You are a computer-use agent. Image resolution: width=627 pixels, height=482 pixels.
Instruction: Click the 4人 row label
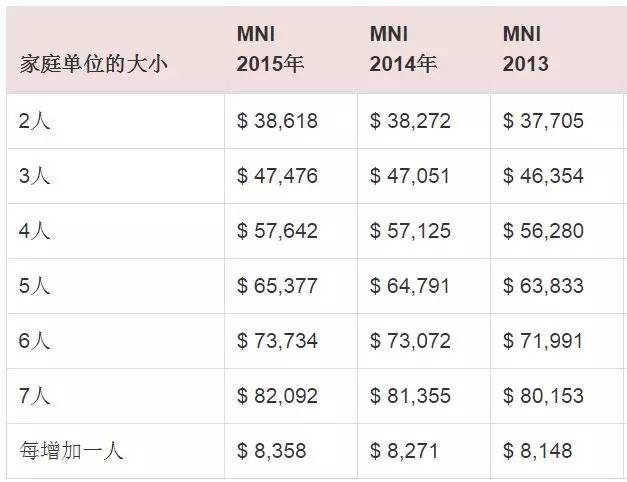pos(34,231)
